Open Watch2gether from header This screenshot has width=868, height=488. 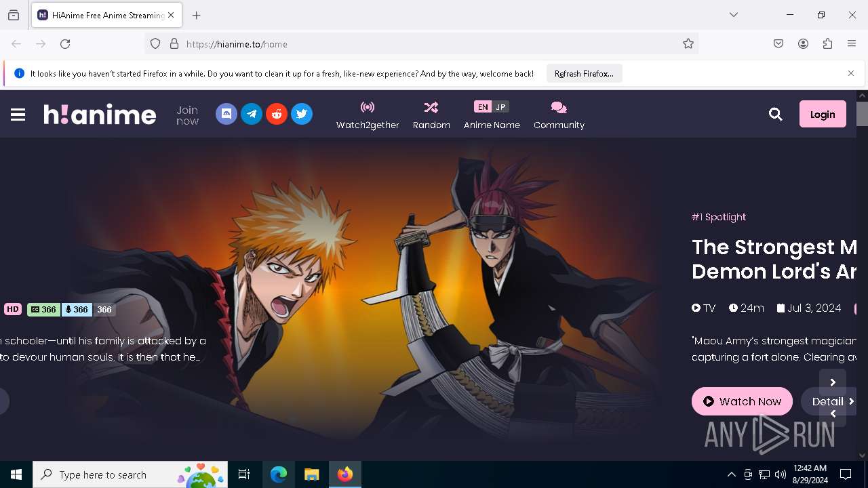(x=368, y=115)
